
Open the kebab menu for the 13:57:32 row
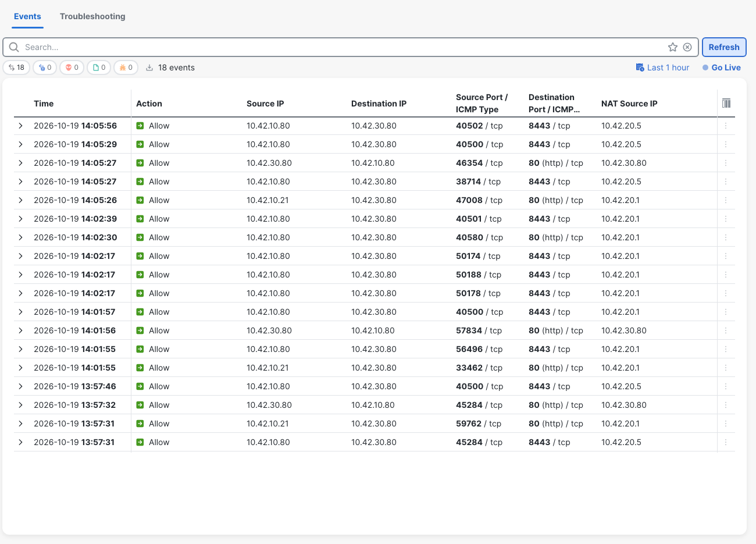(x=726, y=405)
